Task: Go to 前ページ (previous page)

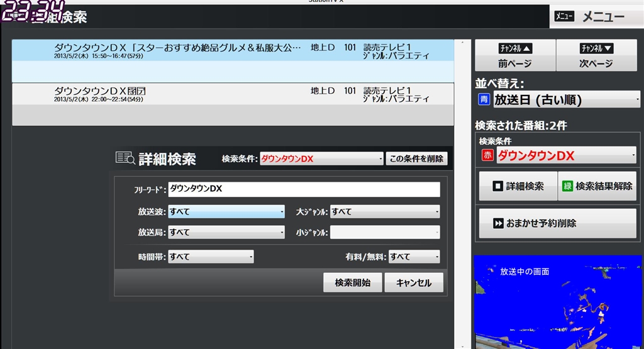Action: tap(515, 55)
